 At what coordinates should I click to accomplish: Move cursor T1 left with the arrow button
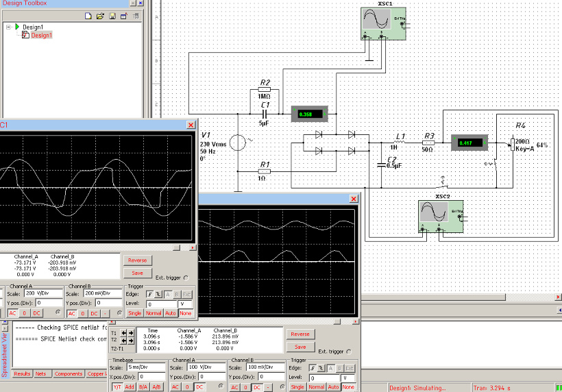[125, 333]
